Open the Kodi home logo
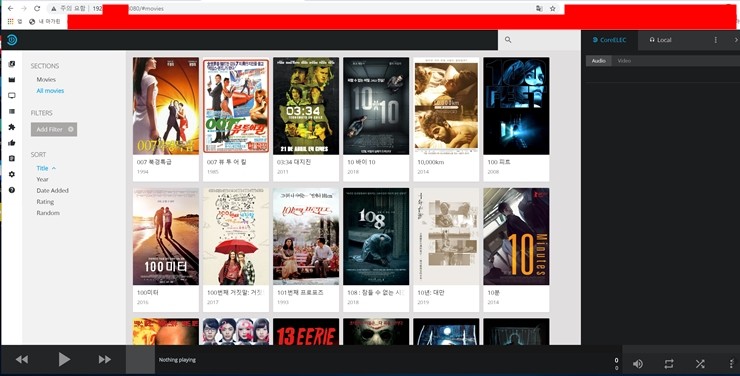Screen dimensions: 740x376 [12, 40]
